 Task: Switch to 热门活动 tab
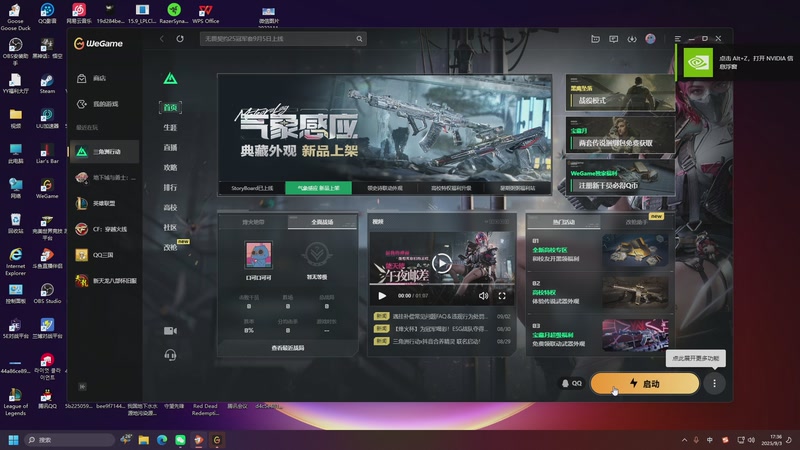tap(564, 222)
